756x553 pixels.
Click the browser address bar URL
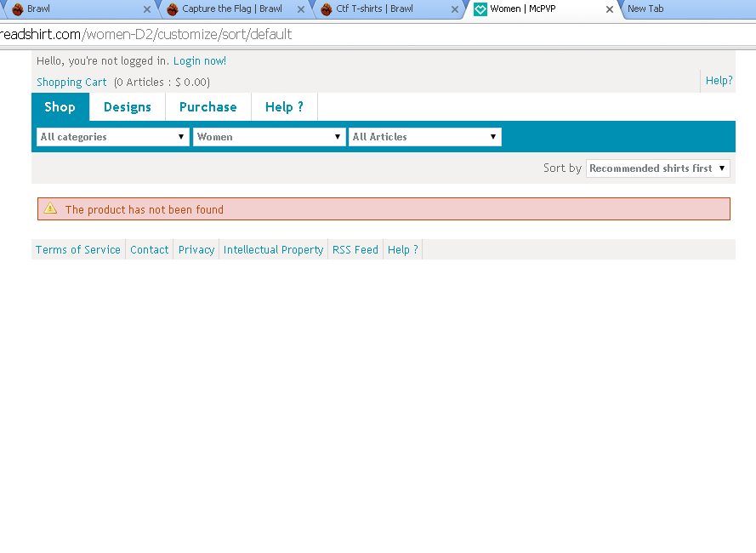170,35
